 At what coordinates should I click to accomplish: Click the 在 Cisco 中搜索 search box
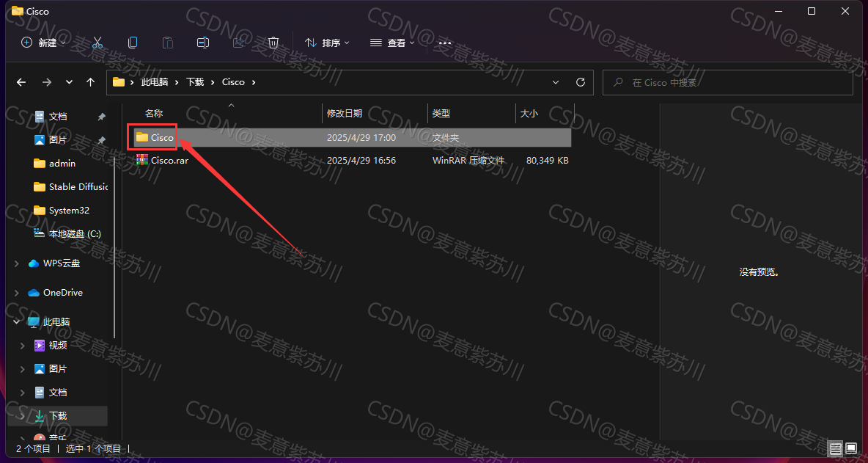[727, 82]
